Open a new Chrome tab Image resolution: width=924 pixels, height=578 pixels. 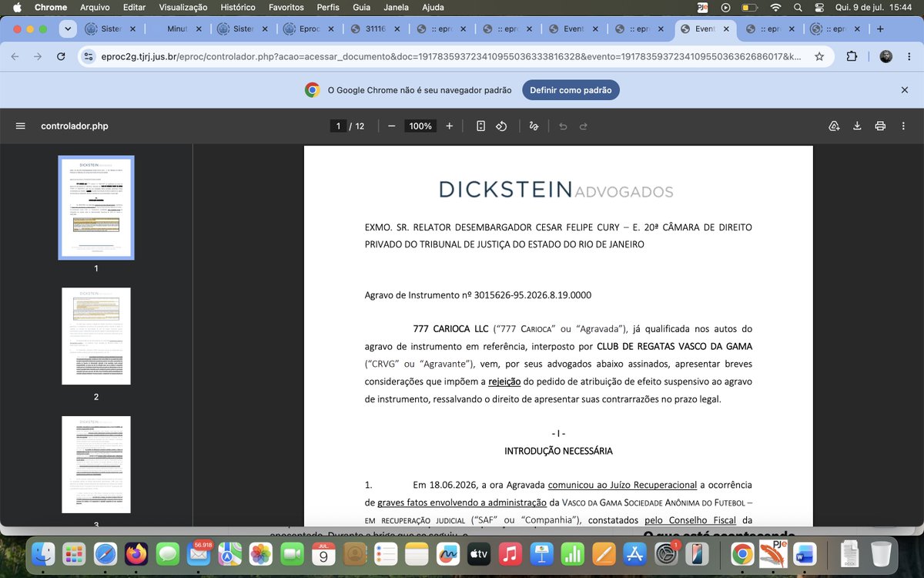click(x=880, y=29)
